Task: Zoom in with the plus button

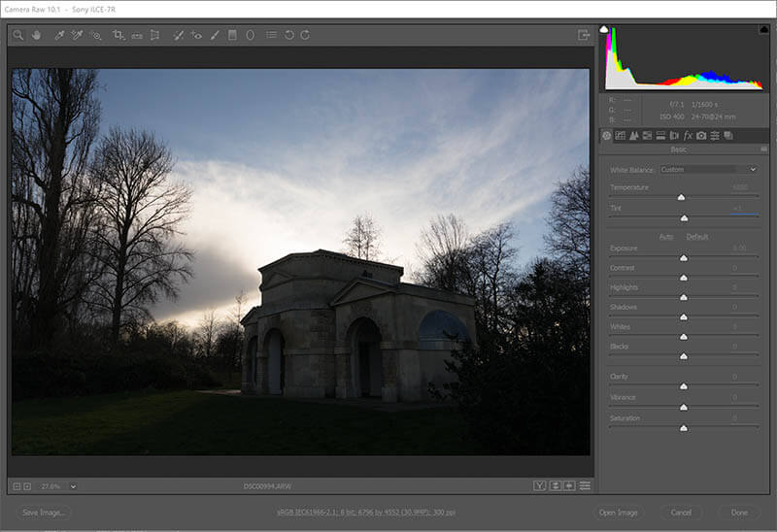Action: point(27,486)
